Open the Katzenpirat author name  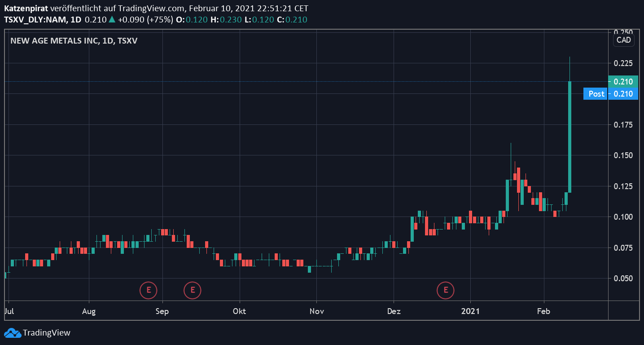(x=26, y=9)
